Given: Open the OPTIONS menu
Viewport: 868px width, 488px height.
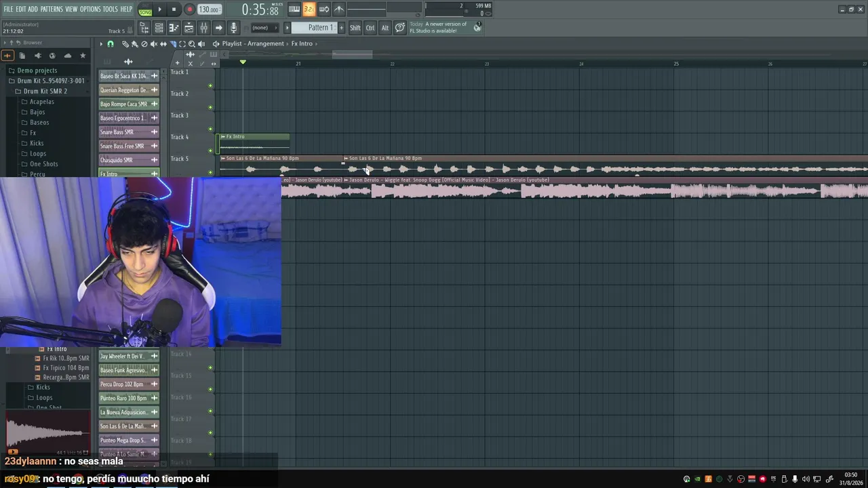Looking at the screenshot, I should coord(90,9).
